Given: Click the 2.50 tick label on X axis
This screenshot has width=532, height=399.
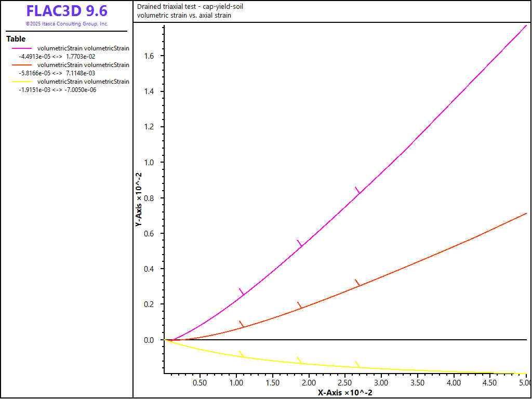Looking at the screenshot, I should pos(345,383).
